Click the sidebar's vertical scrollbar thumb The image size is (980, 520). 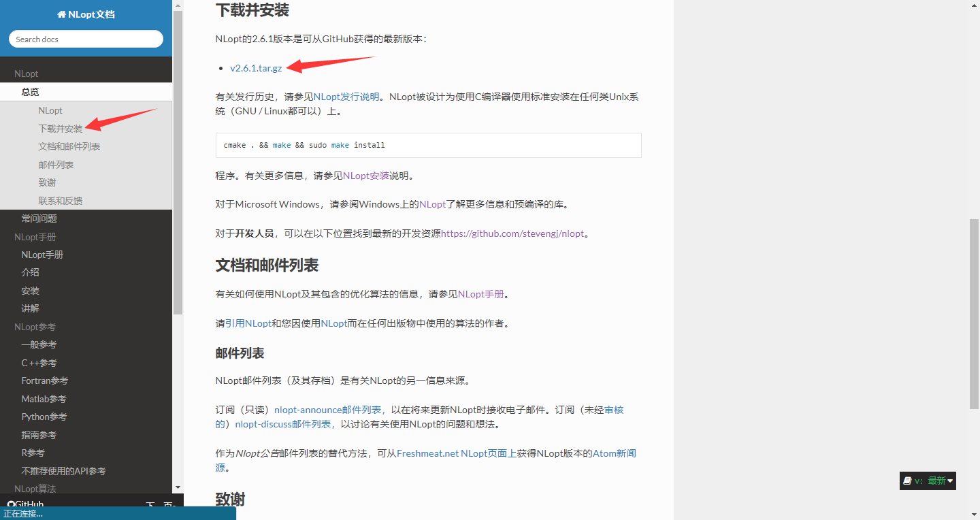(x=178, y=163)
